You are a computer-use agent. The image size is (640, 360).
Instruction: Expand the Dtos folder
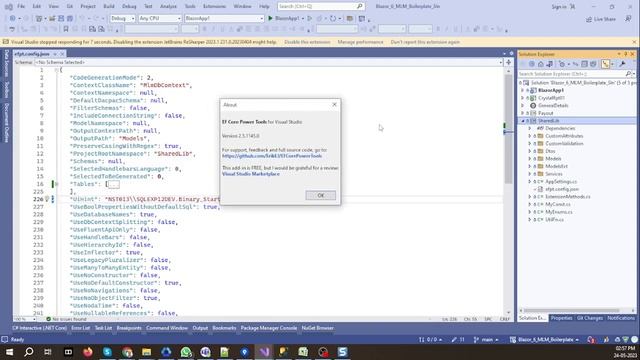point(530,151)
